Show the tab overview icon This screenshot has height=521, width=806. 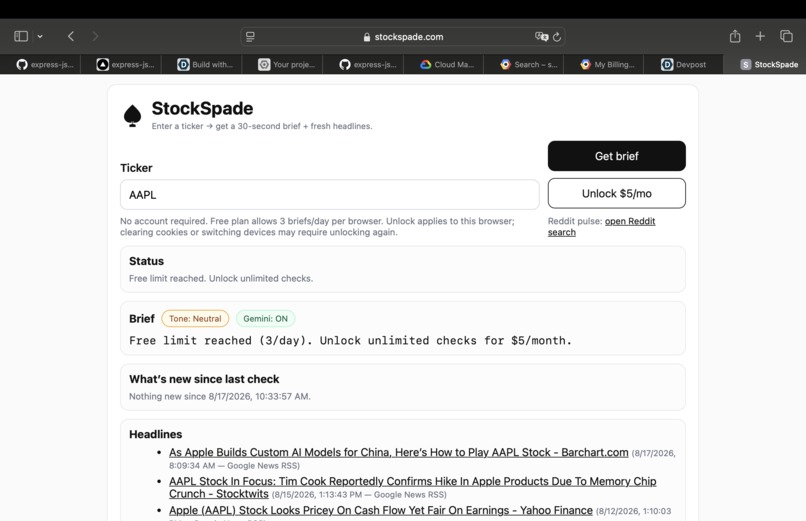click(x=786, y=36)
